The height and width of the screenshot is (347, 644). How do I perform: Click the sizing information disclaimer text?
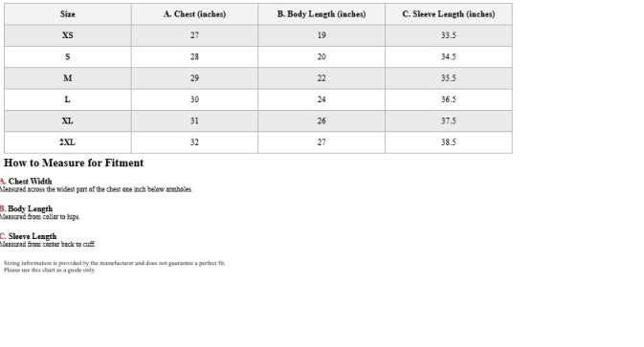pos(114,267)
